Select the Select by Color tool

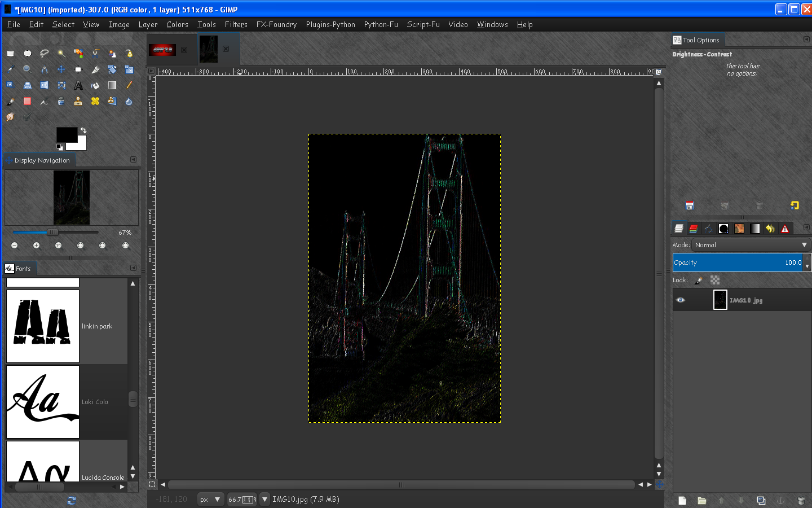click(x=78, y=53)
